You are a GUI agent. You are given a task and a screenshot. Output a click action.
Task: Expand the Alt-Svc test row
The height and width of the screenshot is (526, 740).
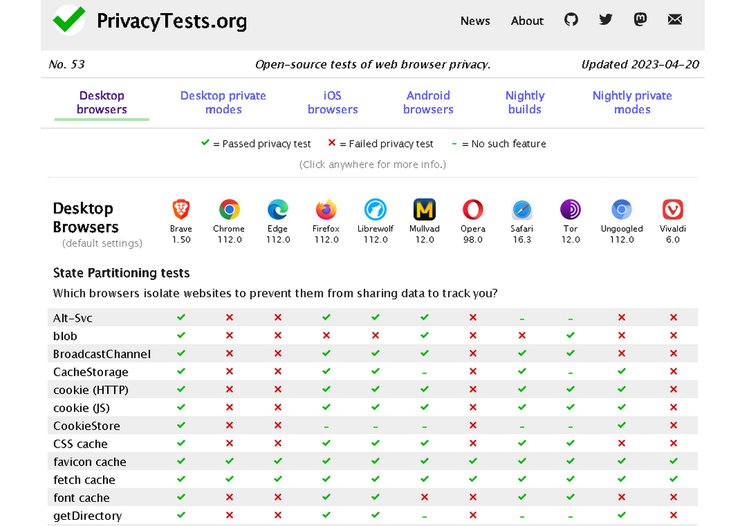coord(73,318)
